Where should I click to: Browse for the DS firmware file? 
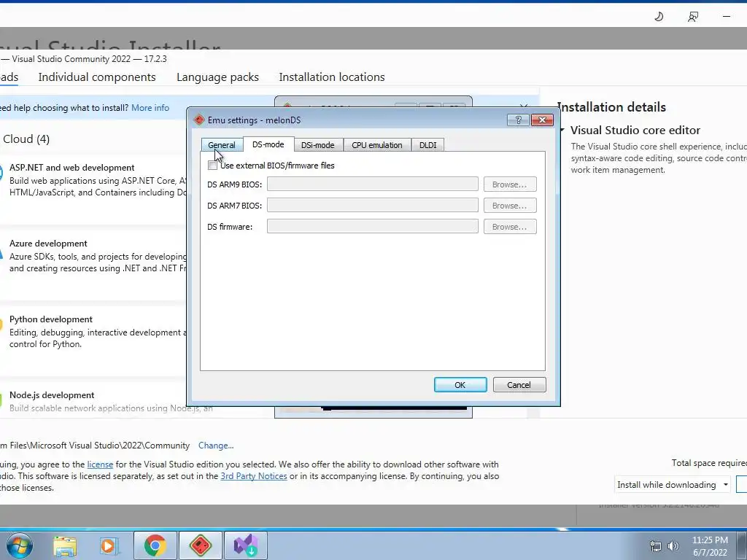(x=510, y=226)
